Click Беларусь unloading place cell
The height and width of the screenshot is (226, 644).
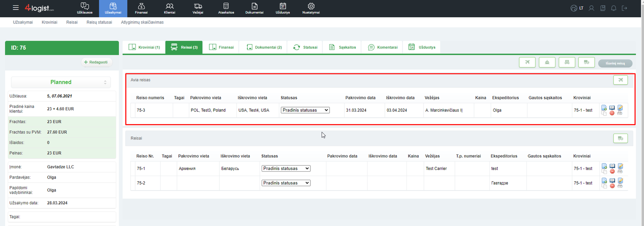(x=239, y=168)
